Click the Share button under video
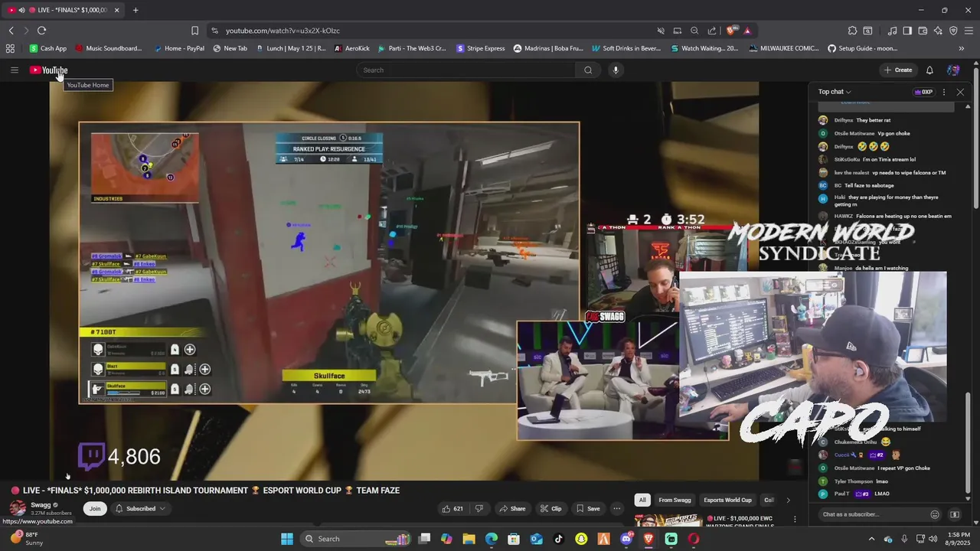 (x=512, y=508)
